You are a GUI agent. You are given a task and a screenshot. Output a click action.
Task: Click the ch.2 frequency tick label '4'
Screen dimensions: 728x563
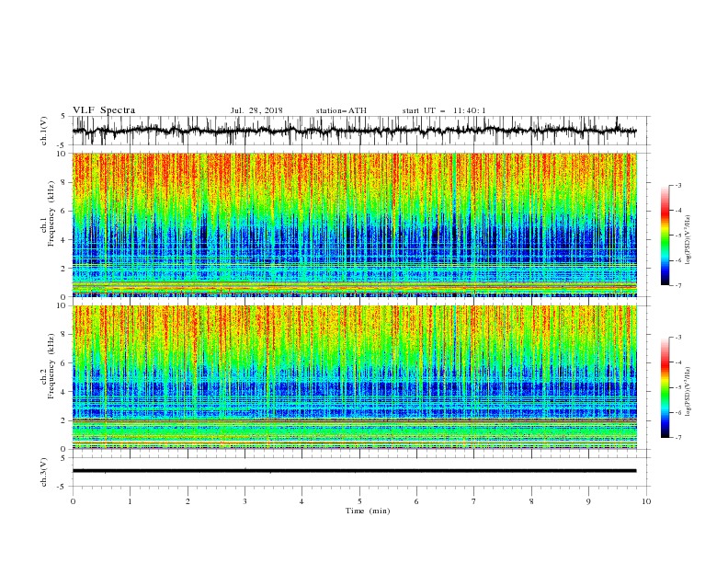(x=64, y=392)
